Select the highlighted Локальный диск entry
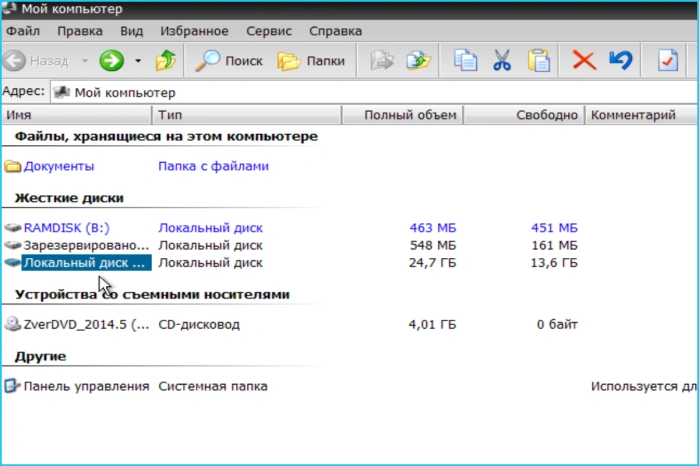Image resolution: width=699 pixels, height=466 pixels. pyautogui.click(x=86, y=263)
